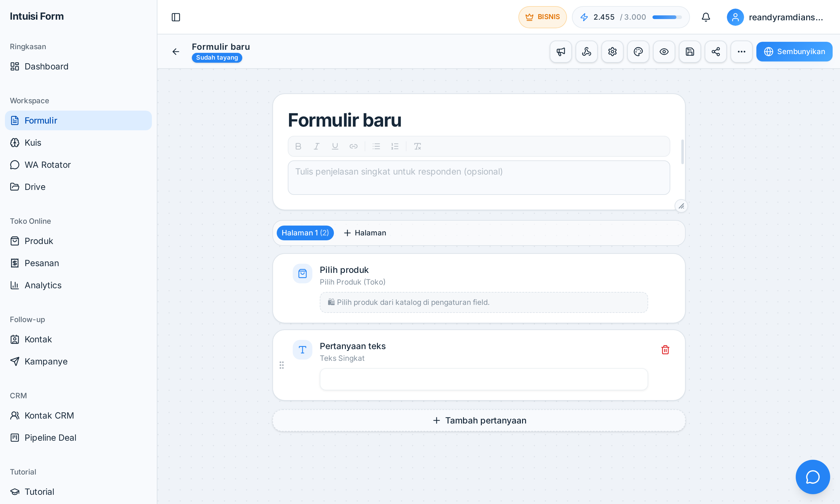
Task: Go back with the left arrow
Action: click(176, 52)
